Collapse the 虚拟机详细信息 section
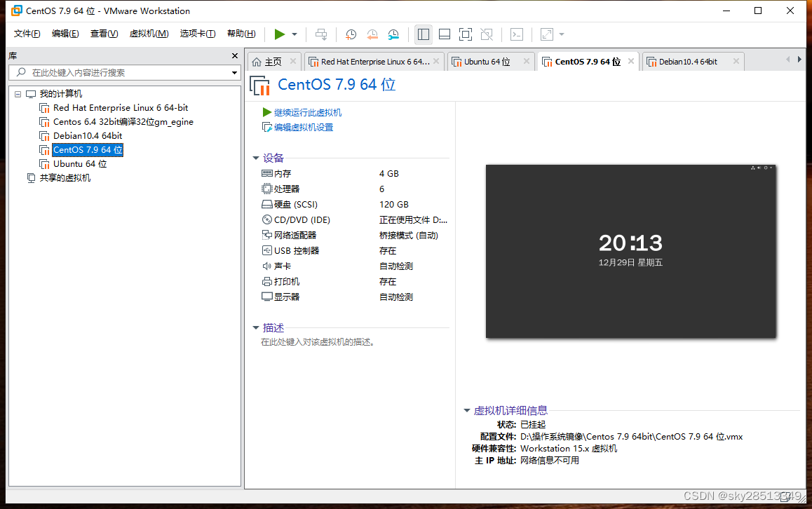Screen dimensions: 812x509 click(x=466, y=411)
